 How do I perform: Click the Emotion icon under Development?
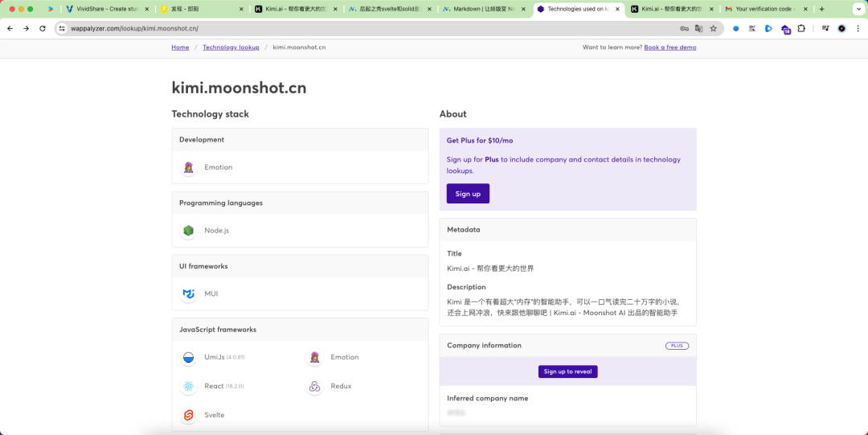[x=189, y=167]
